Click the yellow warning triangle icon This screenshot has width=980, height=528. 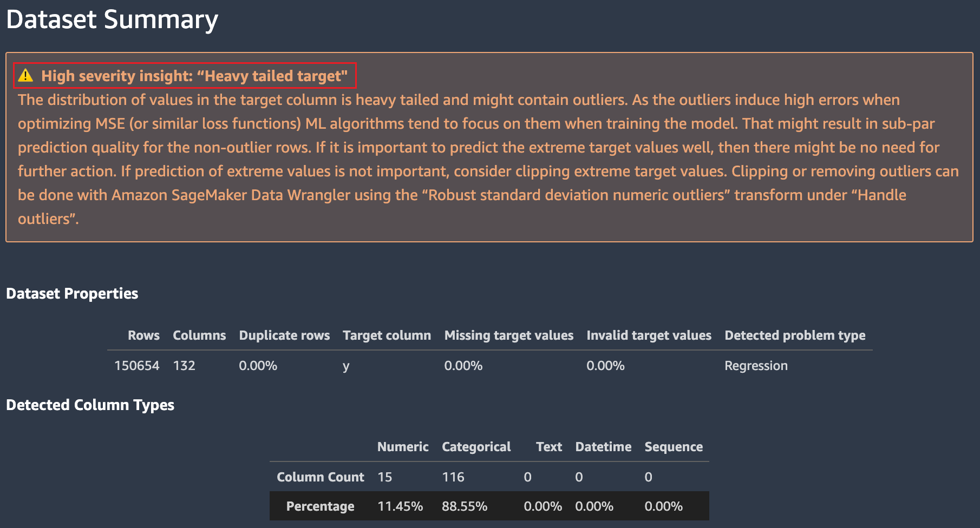(x=25, y=76)
